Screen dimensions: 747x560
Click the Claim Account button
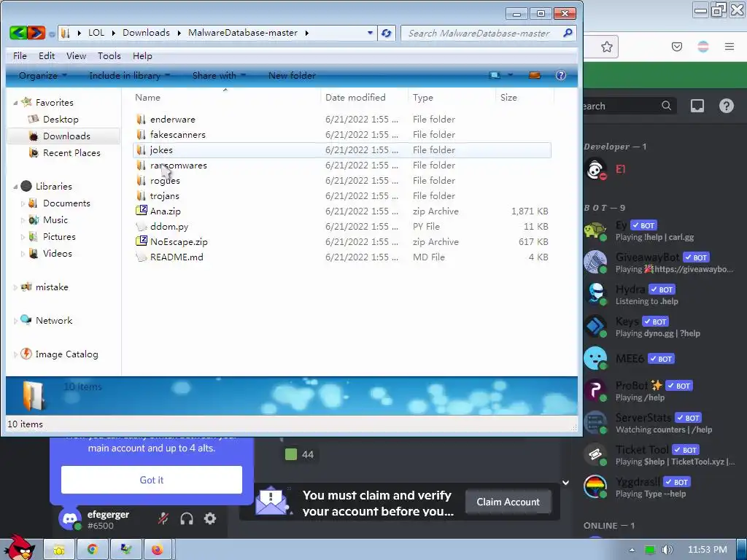[508, 502]
